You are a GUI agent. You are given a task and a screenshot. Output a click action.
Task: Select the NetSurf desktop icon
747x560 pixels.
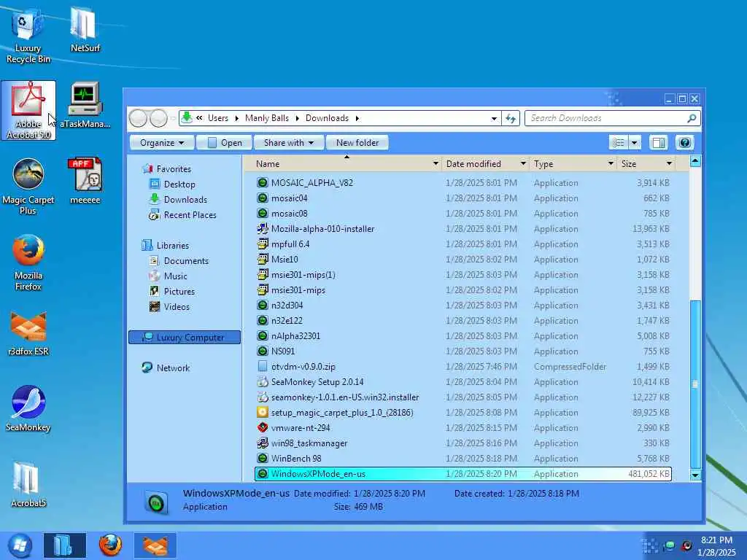click(85, 29)
